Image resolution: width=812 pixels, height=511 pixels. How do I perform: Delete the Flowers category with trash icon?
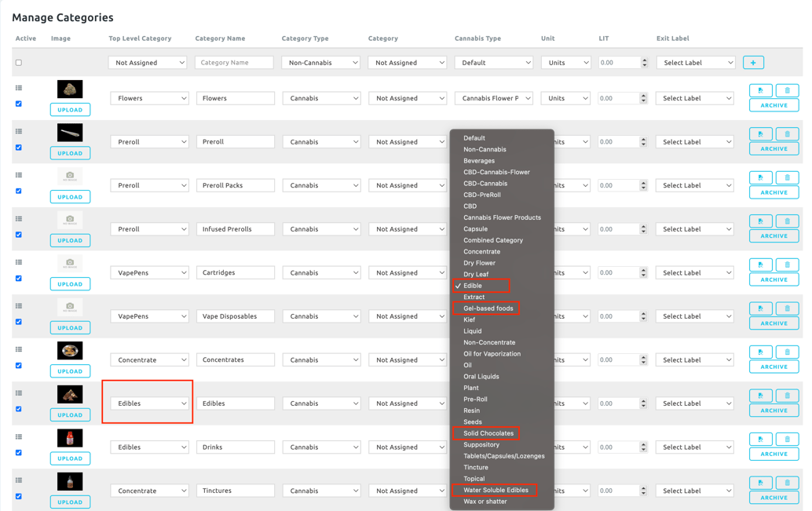(x=787, y=90)
